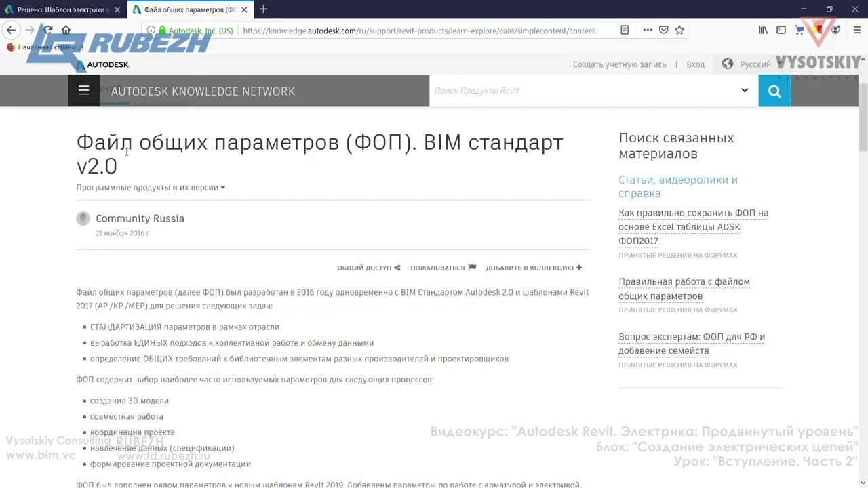868x488 pixels.
Task: Expand the search product dropdown arrow
Action: click(x=745, y=90)
